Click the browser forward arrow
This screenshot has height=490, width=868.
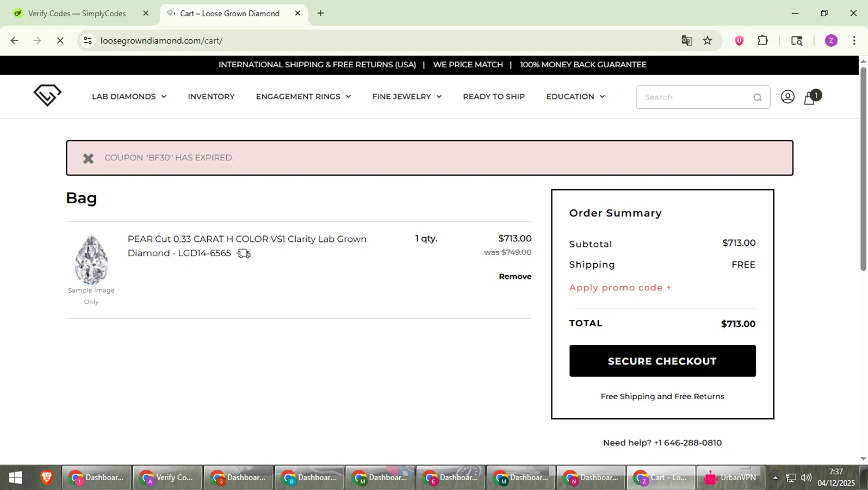[x=37, y=40]
